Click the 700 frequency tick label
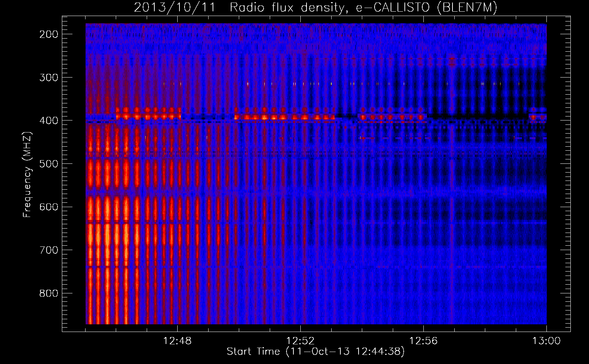Image resolution: width=589 pixels, height=364 pixels. 49,250
